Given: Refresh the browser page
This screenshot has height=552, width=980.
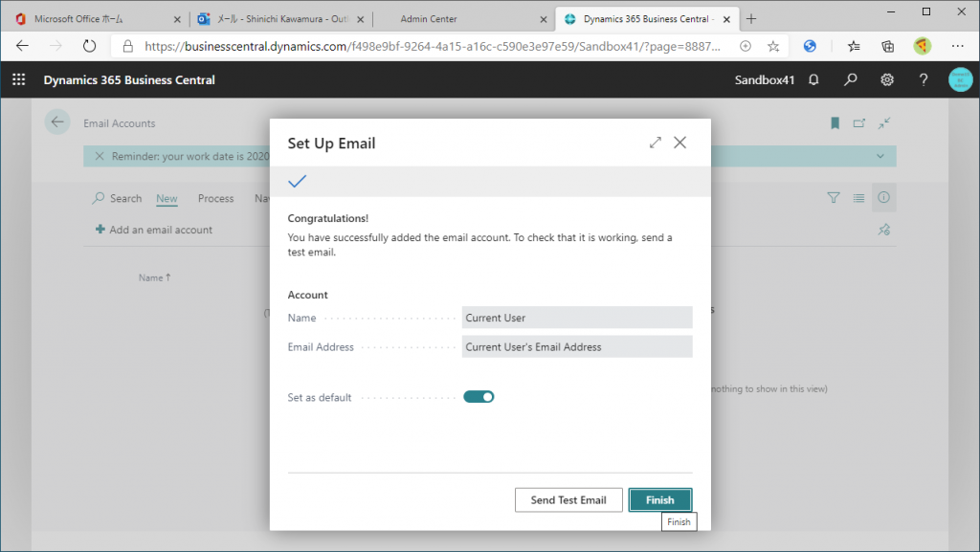Looking at the screenshot, I should (x=89, y=46).
